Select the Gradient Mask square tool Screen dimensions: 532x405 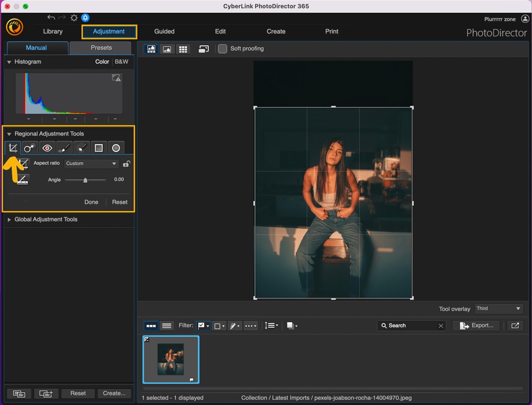coord(99,148)
